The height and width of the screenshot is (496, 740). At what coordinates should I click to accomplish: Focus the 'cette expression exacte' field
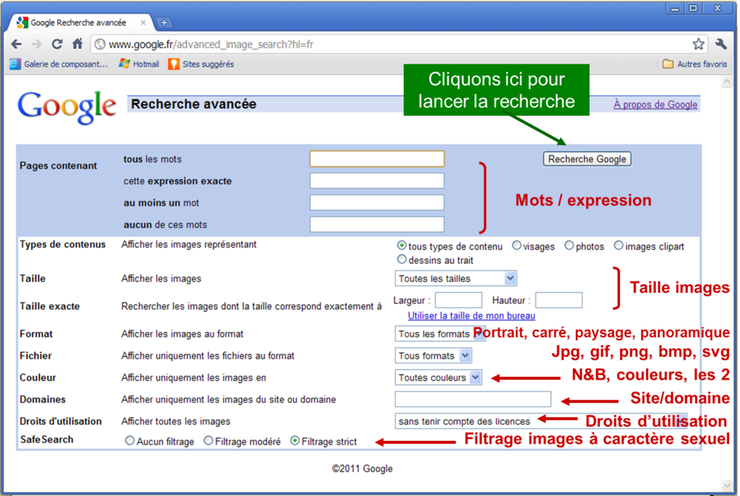(377, 181)
